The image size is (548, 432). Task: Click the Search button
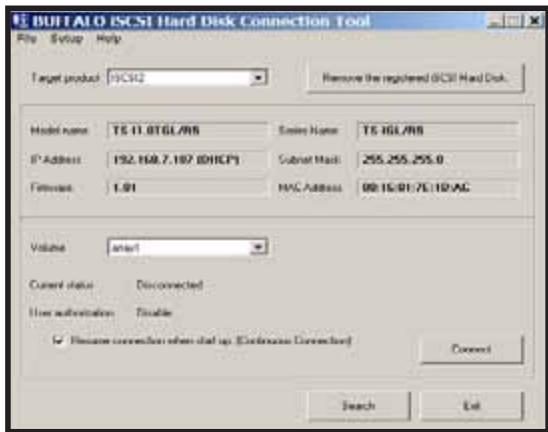359,406
